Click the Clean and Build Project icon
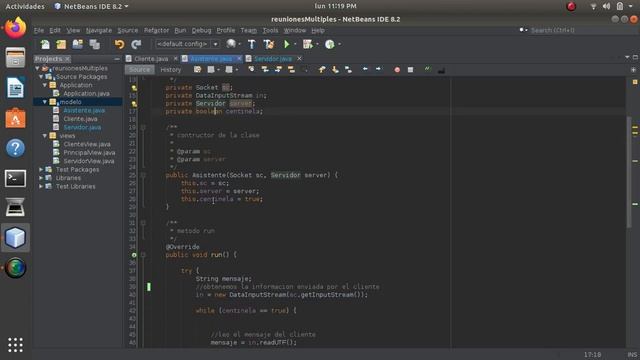Image resolution: width=640 pixels, height=360 pixels. [x=269, y=44]
